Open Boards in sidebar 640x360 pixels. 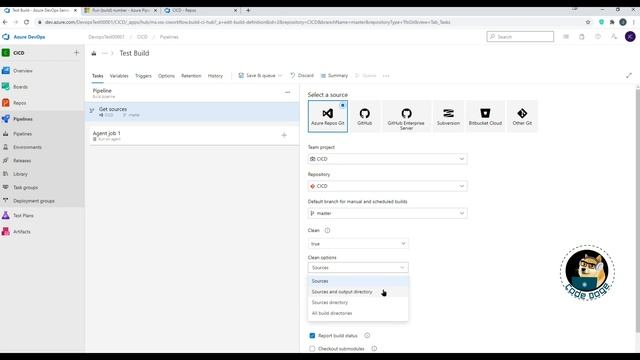(20, 87)
